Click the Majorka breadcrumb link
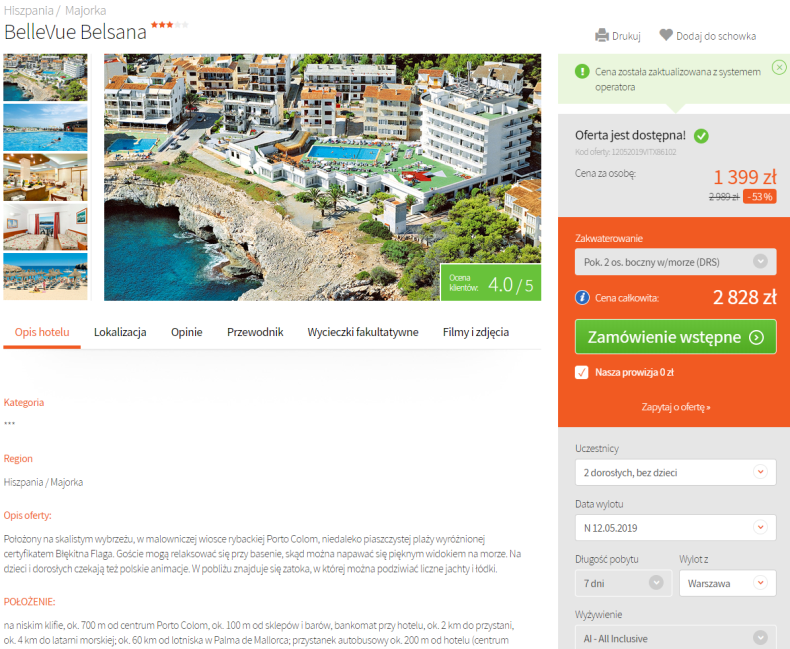Screen dimensions: 790x649 click(x=86, y=10)
